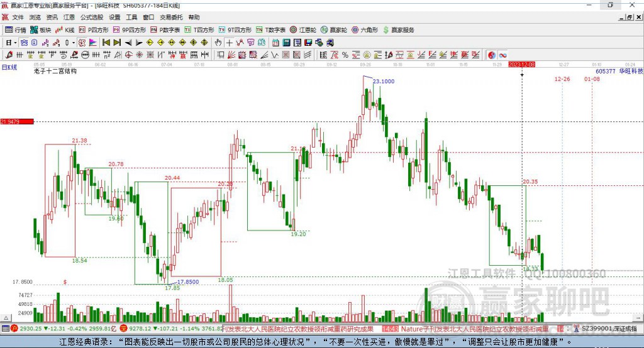
Task: Toggle the highlighted icon beside period dropdown
Action: tap(24, 43)
